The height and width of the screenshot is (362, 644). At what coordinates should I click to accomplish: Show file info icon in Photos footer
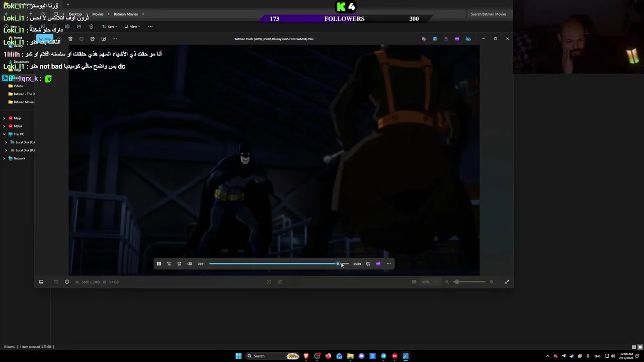67,282
